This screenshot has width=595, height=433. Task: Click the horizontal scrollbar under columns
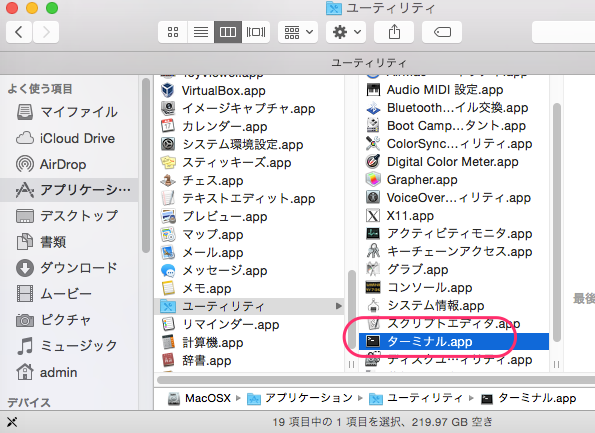pos(376,380)
